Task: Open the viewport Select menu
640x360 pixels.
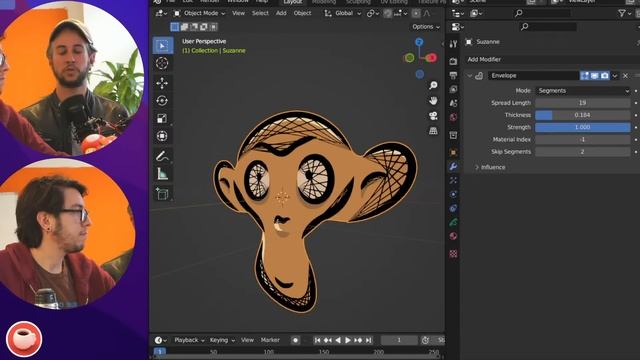Action: [x=260, y=13]
